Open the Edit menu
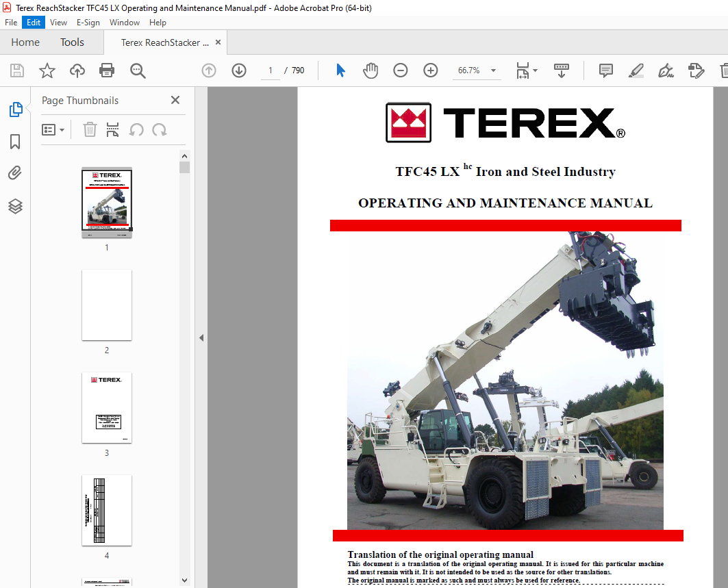The image size is (728, 588). 34,23
